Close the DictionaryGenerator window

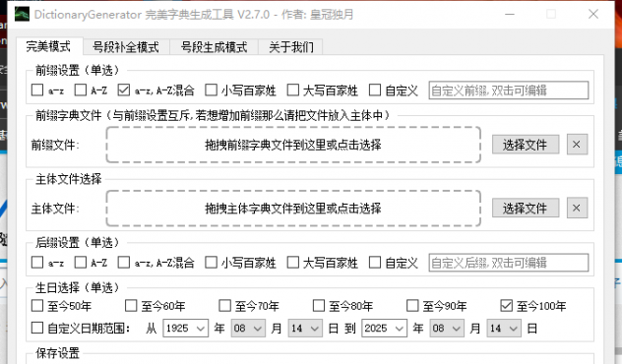pos(593,15)
